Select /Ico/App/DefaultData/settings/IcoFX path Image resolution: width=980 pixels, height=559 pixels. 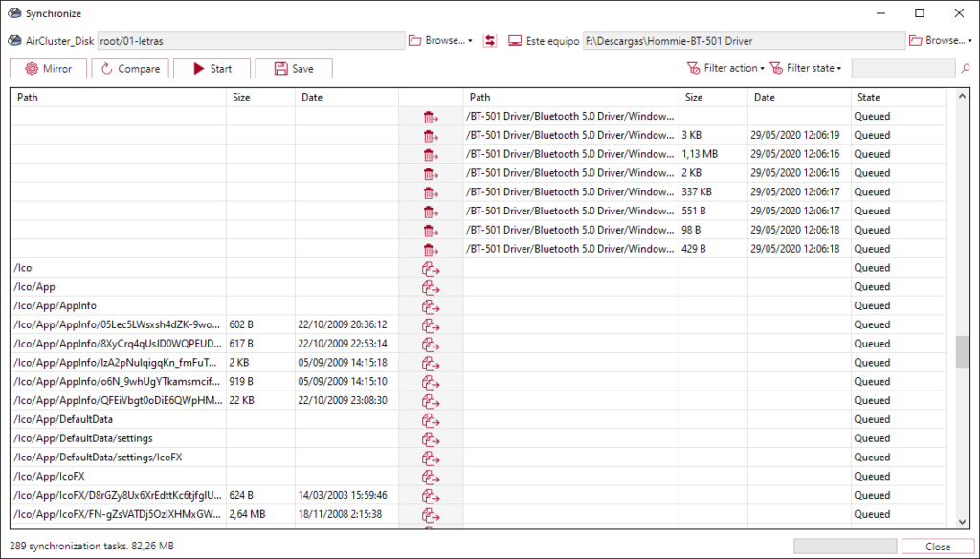pos(99,458)
